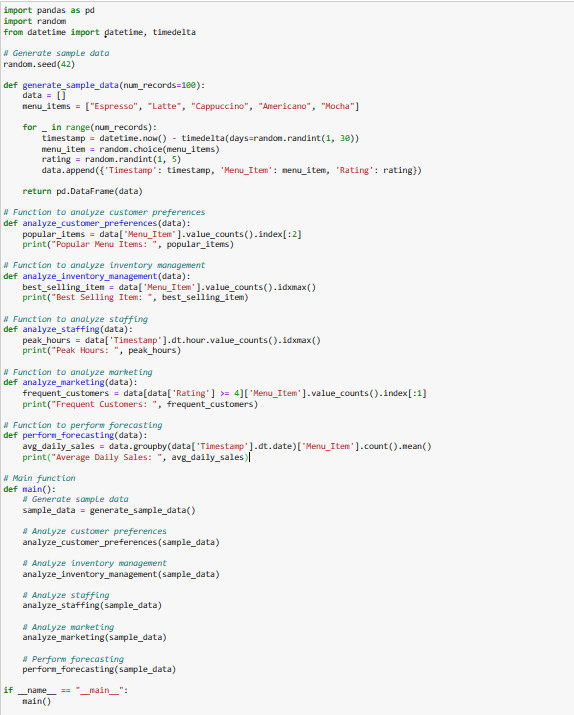The width and height of the screenshot is (574, 715).
Task: Click the 'timestamp = datetime.now()' line
Action: pyautogui.click(x=200, y=138)
